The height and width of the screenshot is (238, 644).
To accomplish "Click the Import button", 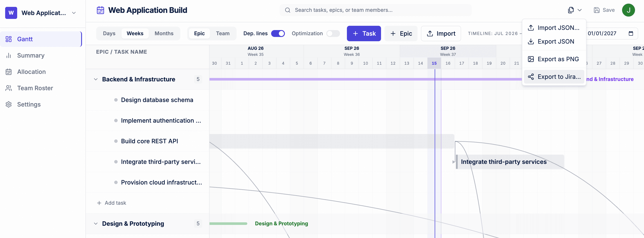I will tap(441, 34).
